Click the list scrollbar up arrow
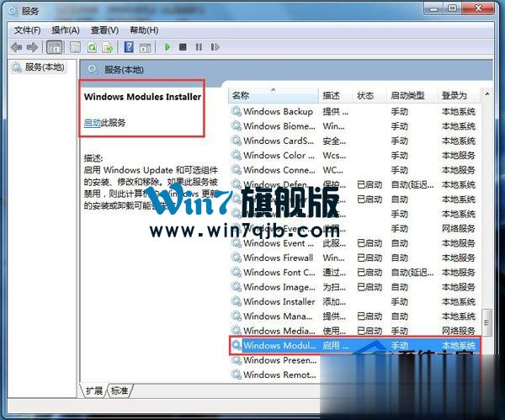This screenshot has height=420, width=505. click(x=486, y=94)
